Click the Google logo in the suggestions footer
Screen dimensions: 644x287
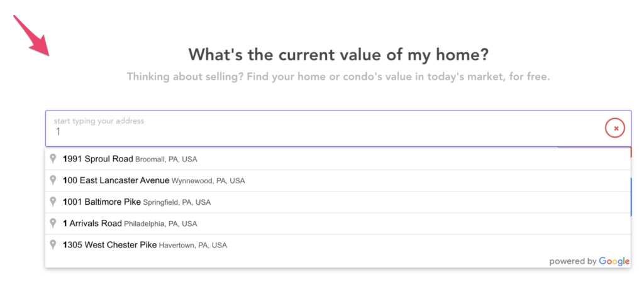coord(614,261)
